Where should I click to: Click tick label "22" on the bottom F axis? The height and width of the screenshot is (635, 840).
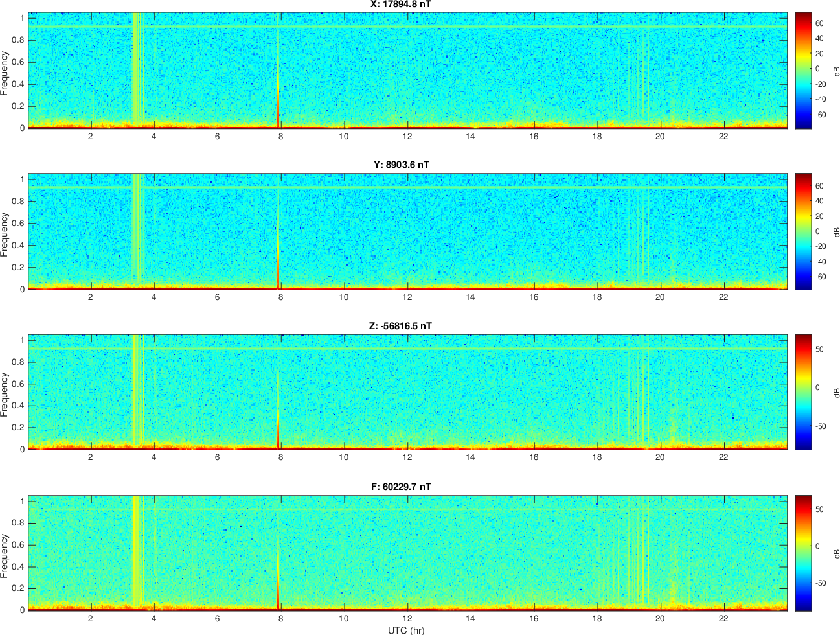(723, 618)
